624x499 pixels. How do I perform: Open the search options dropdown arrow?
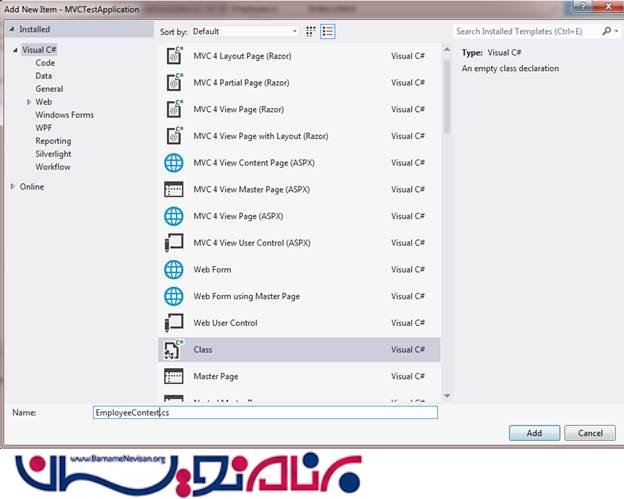(x=616, y=31)
